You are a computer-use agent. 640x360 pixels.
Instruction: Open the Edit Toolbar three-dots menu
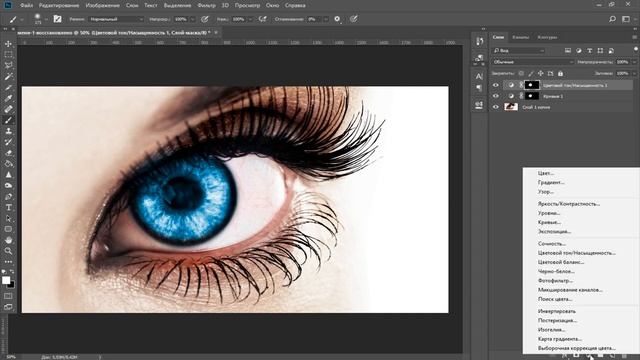click(8, 262)
